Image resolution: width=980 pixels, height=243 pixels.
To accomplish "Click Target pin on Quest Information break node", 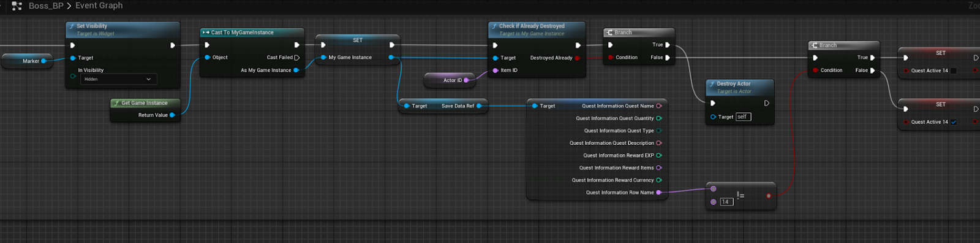I will pyautogui.click(x=535, y=106).
